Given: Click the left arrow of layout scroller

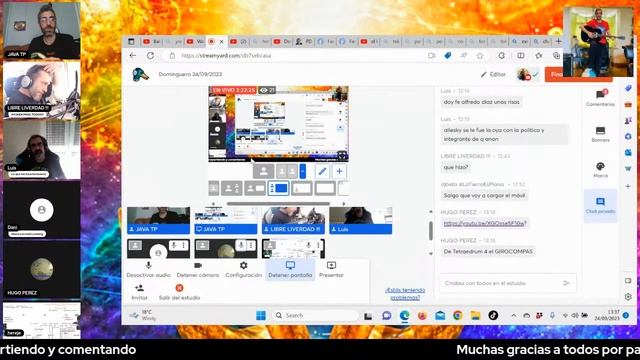Looking at the screenshot, I should pyautogui.click(x=213, y=203).
